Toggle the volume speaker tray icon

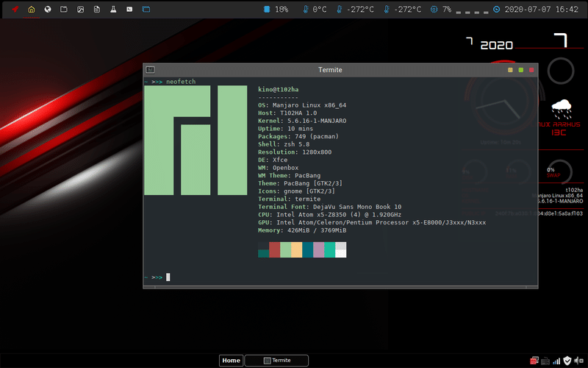[578, 361]
